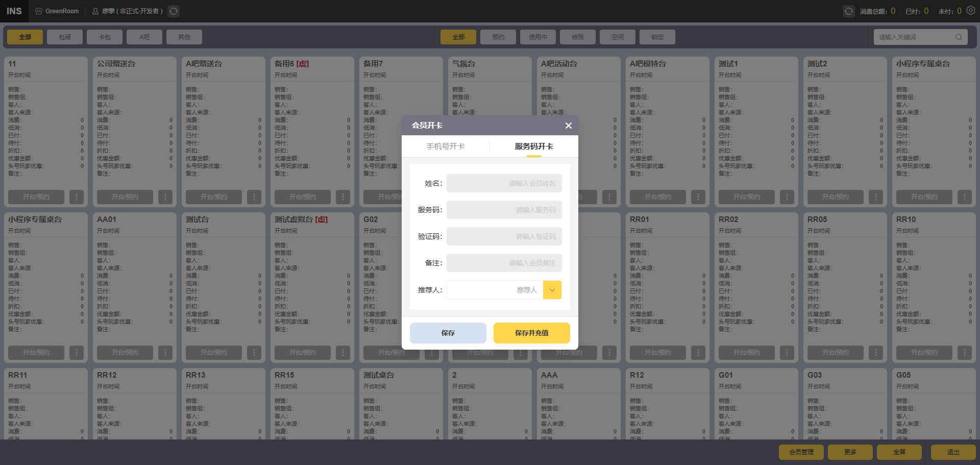Show tables with 使用中 status
This screenshot has width=980, height=465.
(x=538, y=37)
